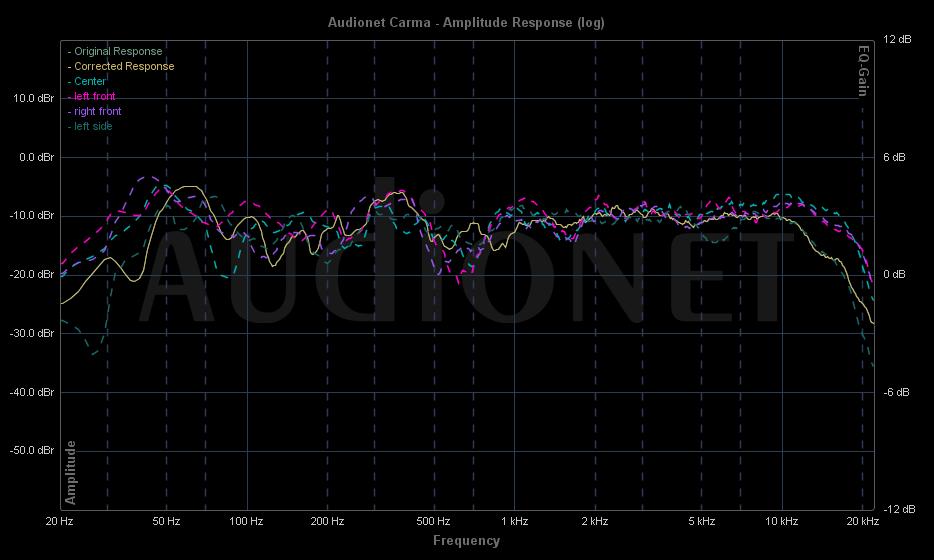The height and width of the screenshot is (560, 934).
Task: Click the '10.0 dBr' amplitude tick label
Action: point(33,98)
